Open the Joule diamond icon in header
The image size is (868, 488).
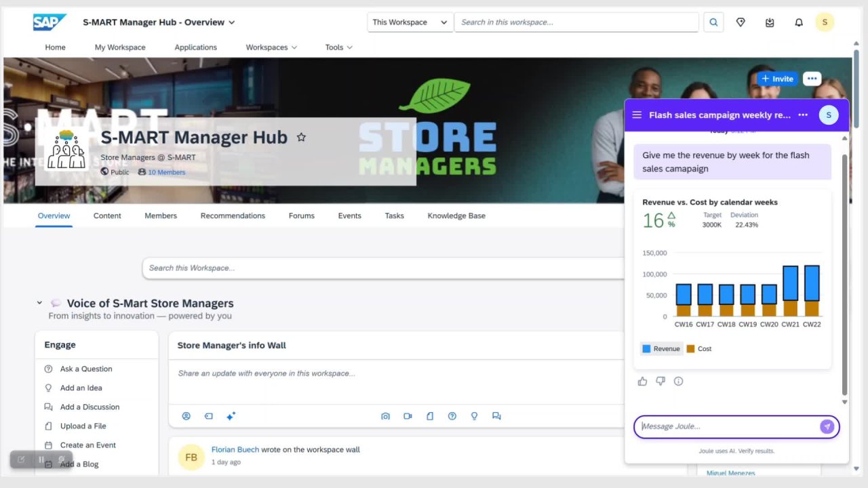coord(741,22)
